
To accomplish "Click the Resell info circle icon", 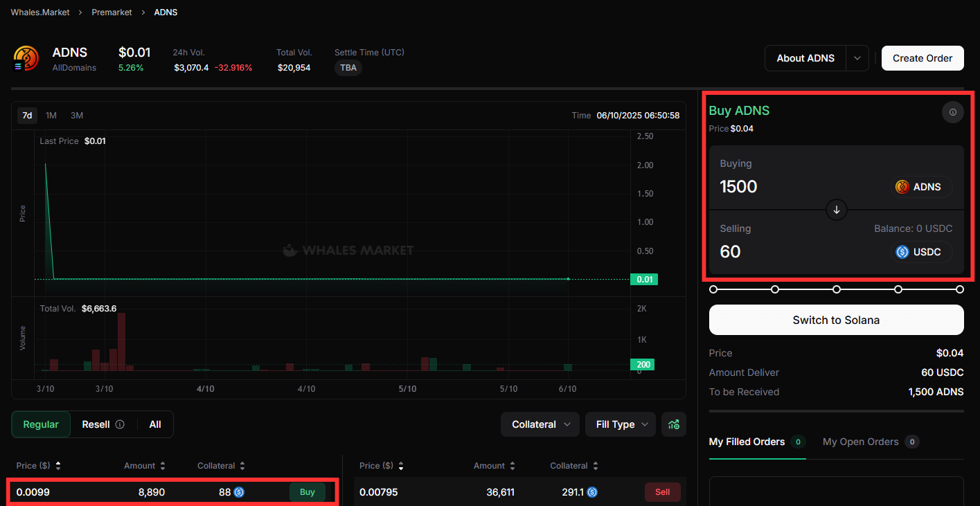I will click(x=120, y=424).
